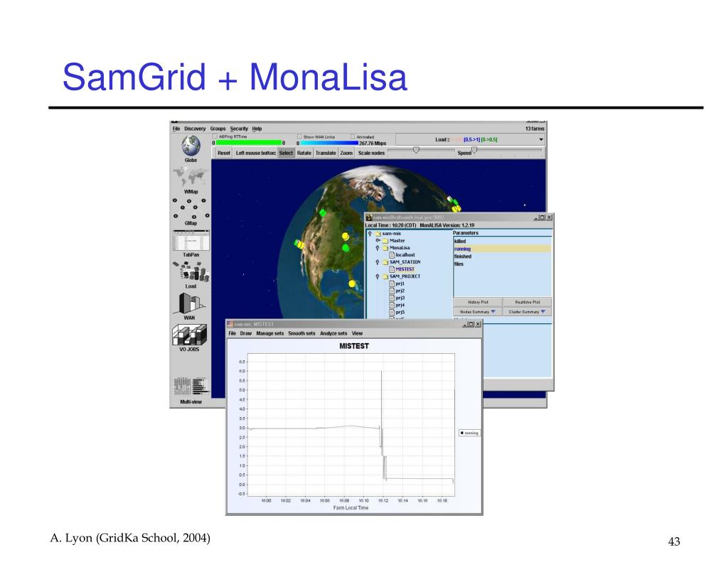Click the SAM_STATION folder icon

[x=385, y=261]
